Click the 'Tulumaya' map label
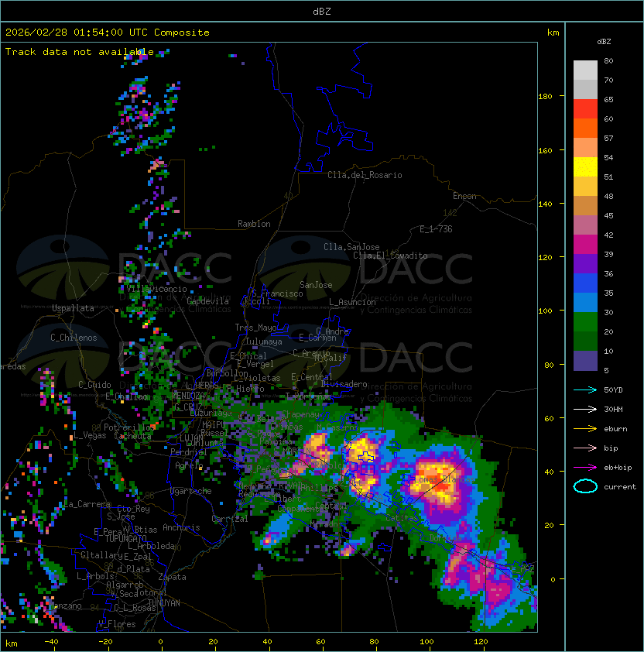Image resolution: width=644 pixels, height=652 pixels. (264, 341)
